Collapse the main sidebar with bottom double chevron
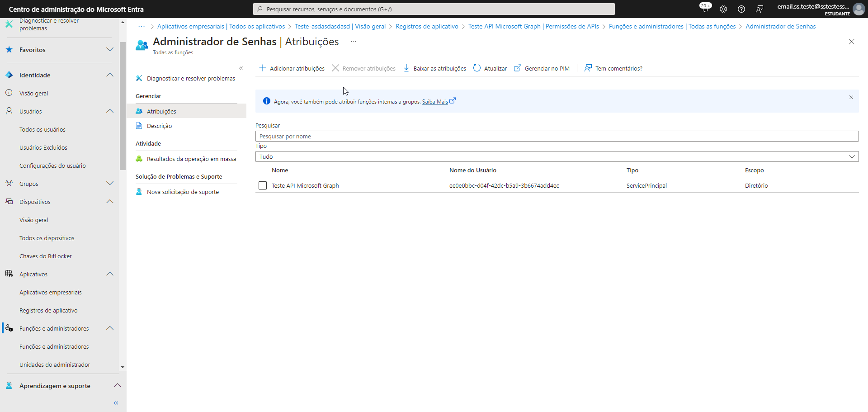The width and height of the screenshot is (868, 412). (x=116, y=403)
